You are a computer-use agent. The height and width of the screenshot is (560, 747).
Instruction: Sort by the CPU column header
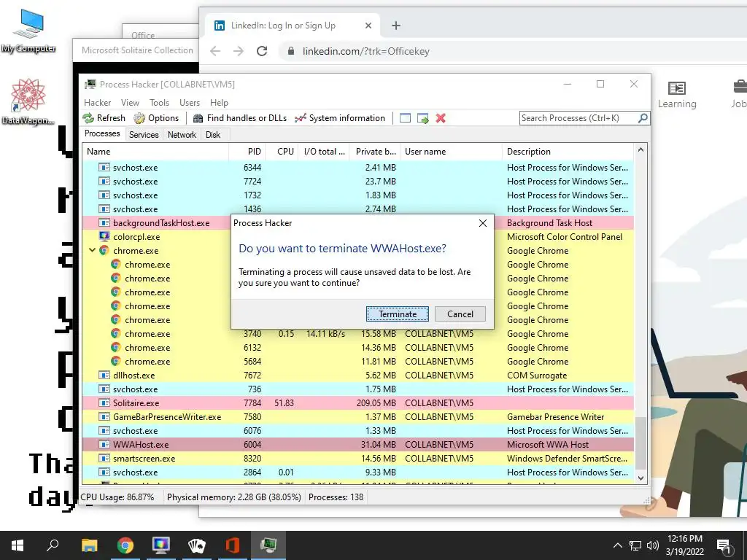282,152
